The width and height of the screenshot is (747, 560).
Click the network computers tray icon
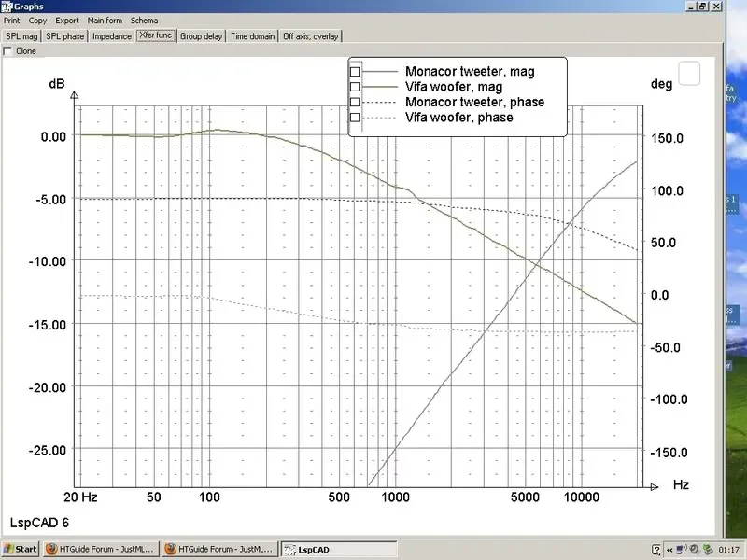coord(682,549)
